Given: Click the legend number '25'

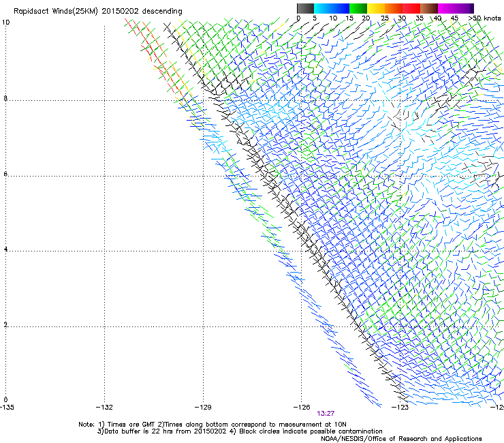Looking at the screenshot, I should 384,18.
